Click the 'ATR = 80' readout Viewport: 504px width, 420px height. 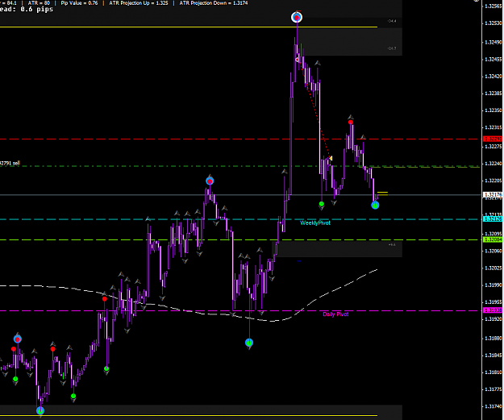coord(39,3)
